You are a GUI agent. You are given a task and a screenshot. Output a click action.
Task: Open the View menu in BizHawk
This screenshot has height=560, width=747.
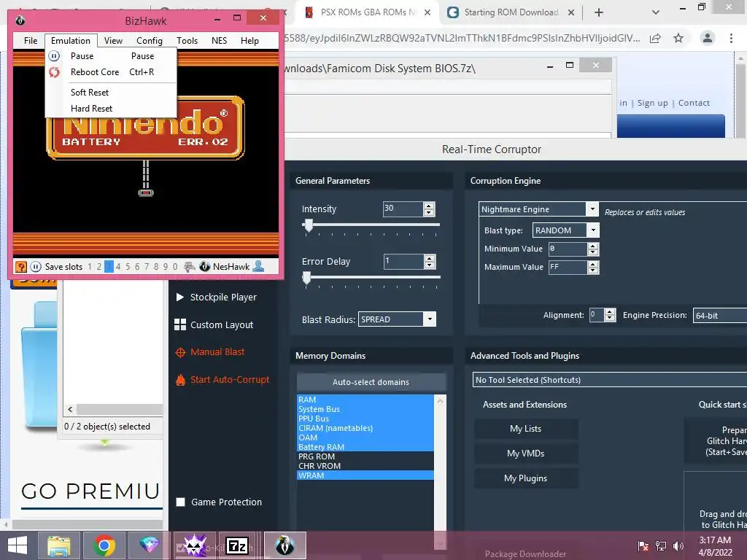(113, 41)
